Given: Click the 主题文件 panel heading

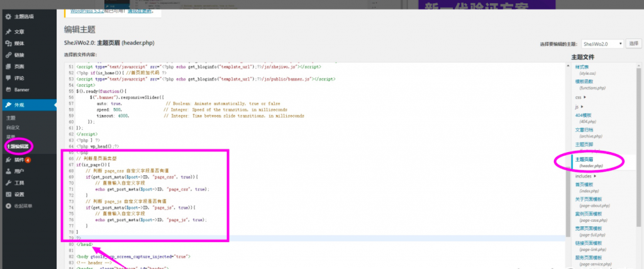Looking at the screenshot, I should point(582,57).
